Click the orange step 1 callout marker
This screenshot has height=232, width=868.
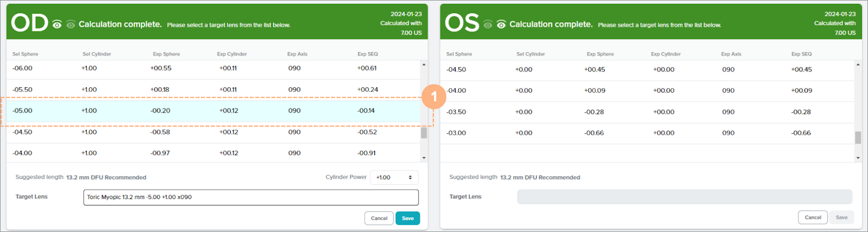433,98
